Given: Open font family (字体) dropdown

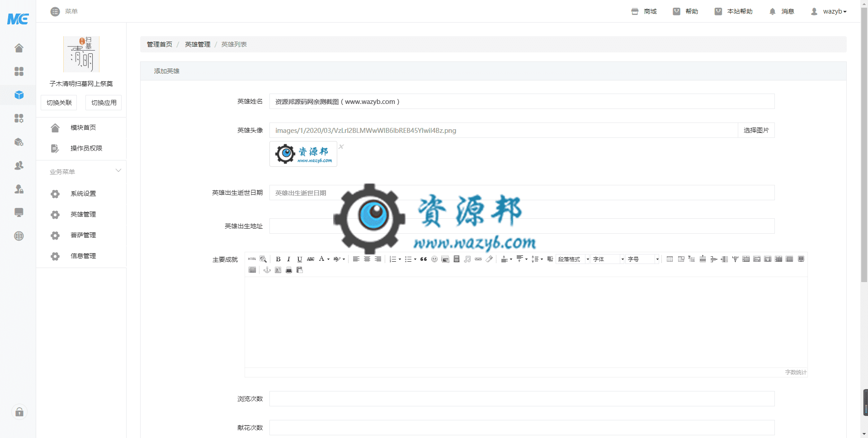Looking at the screenshot, I should point(607,259).
